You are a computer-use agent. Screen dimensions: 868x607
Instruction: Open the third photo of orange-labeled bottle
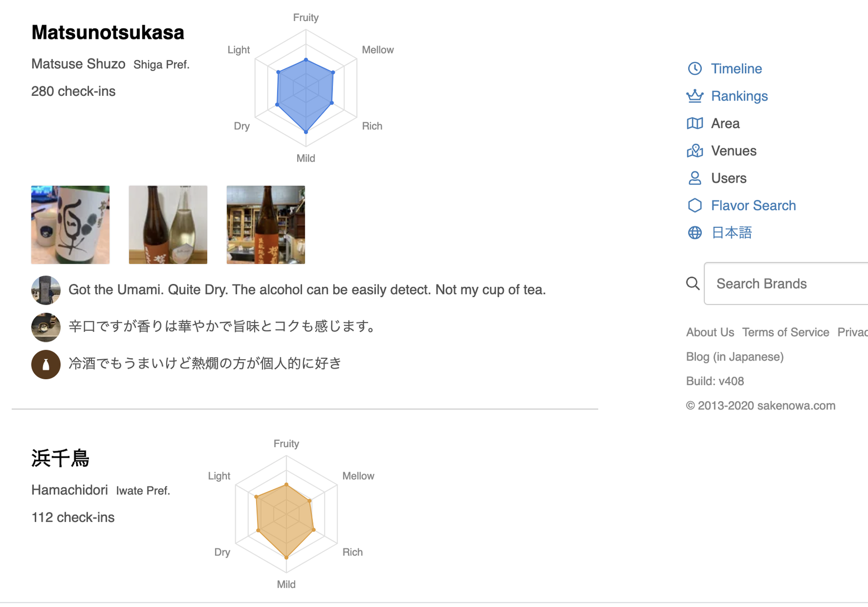[266, 225]
